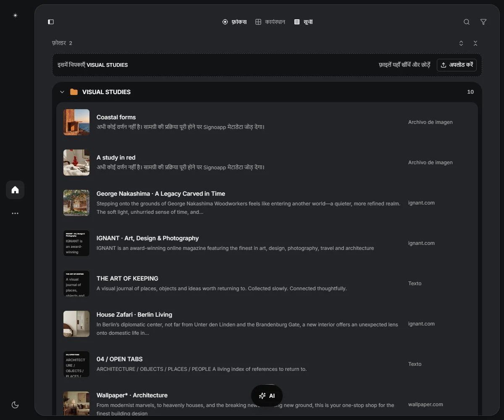This screenshot has width=504, height=420.
Task: Select the सूची list view tab
Action: (x=303, y=22)
